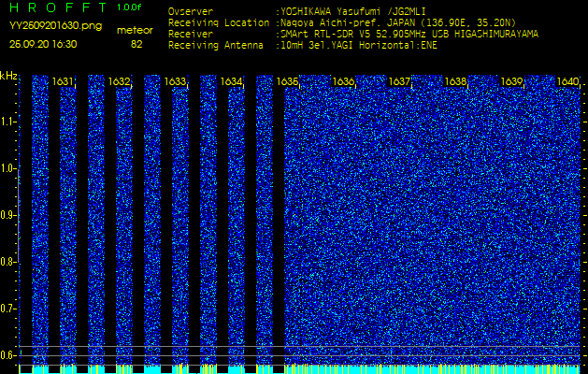Click the 1631 time marker
Image resolution: width=588 pixels, height=374 pixels.
pos(64,82)
